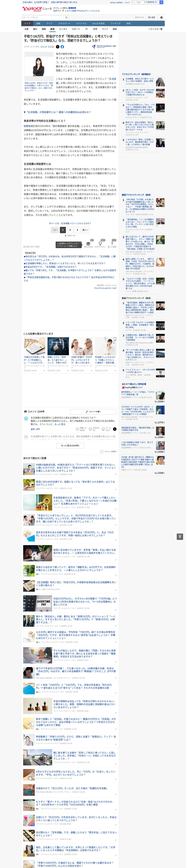The height and width of the screenshot is (868, 186).
Task: Toggle コメント非表示 checkbox
Action: (x=102, y=452)
